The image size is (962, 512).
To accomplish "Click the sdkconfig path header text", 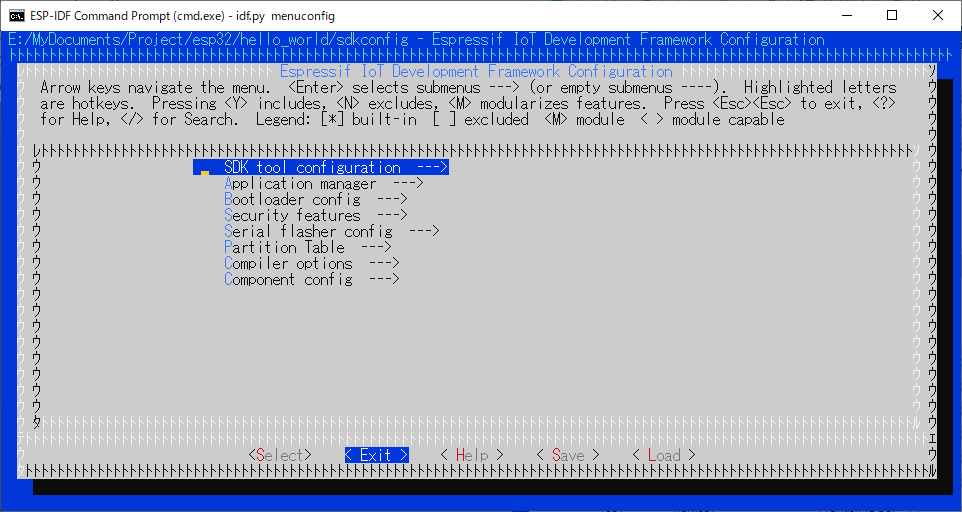I will 417,40.
